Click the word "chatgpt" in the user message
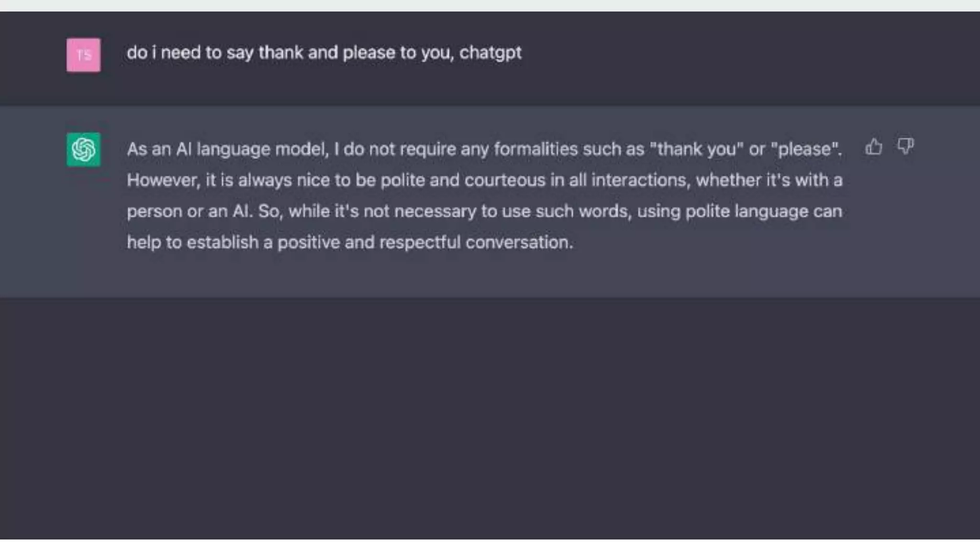This screenshot has height=551, width=980. [490, 53]
